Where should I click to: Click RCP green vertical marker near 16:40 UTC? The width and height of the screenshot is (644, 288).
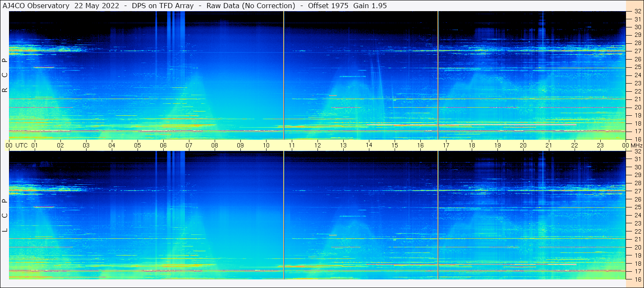point(438,75)
